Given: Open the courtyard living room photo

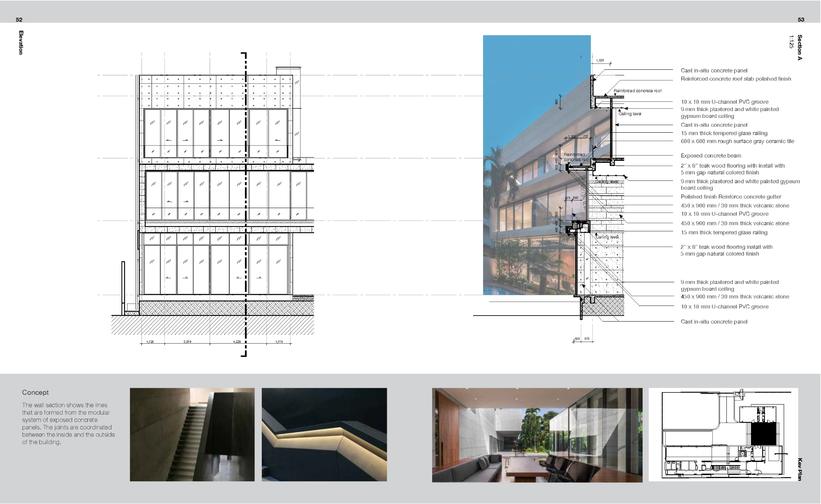Looking at the screenshot, I should click(x=537, y=435).
